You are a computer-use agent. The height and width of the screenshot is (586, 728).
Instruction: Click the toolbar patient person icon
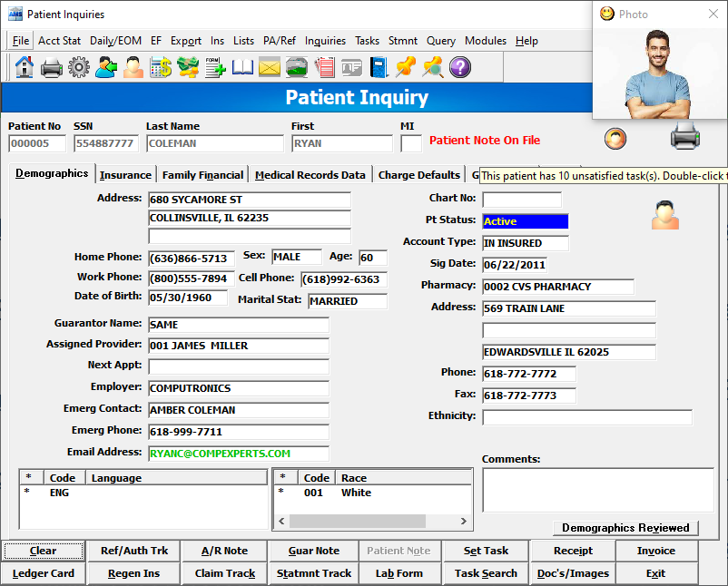point(133,67)
